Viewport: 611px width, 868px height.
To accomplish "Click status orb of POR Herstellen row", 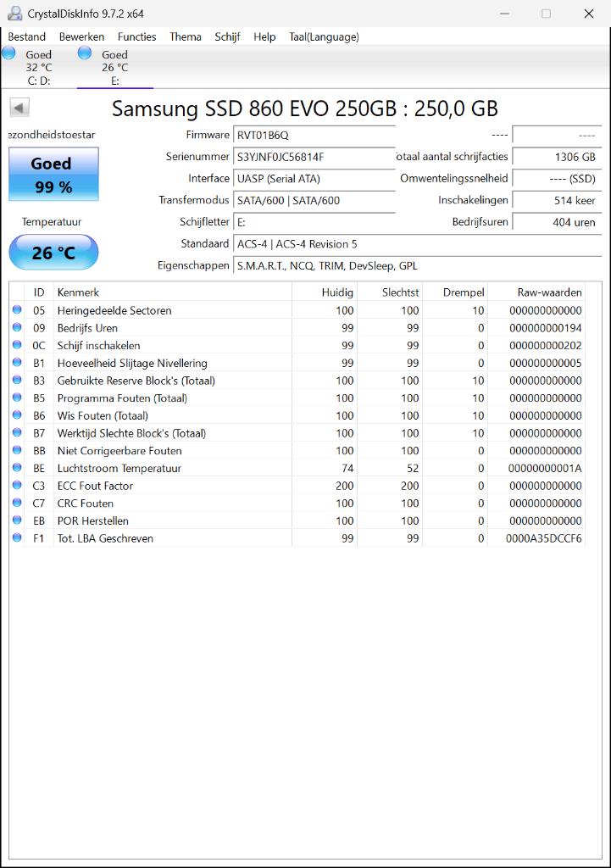I will tap(17, 520).
